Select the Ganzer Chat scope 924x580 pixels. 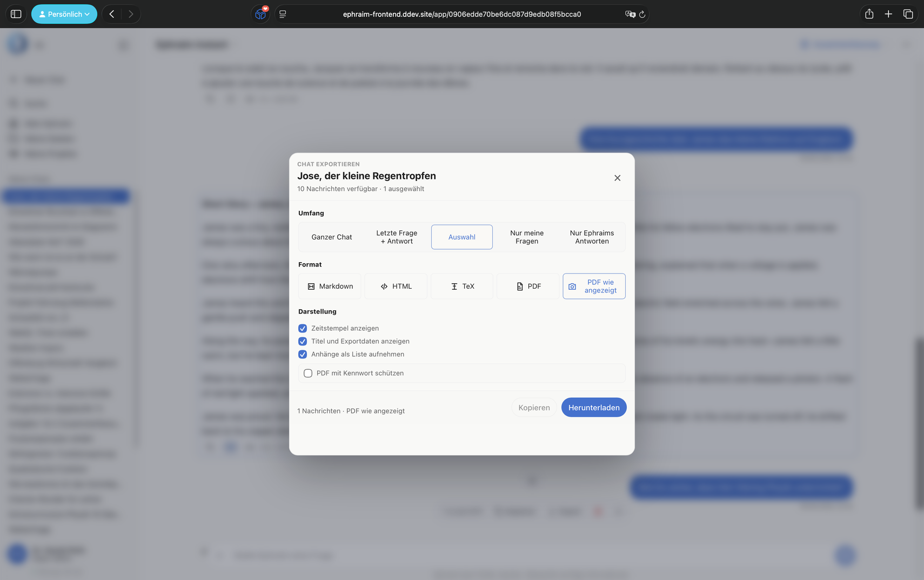(x=332, y=237)
